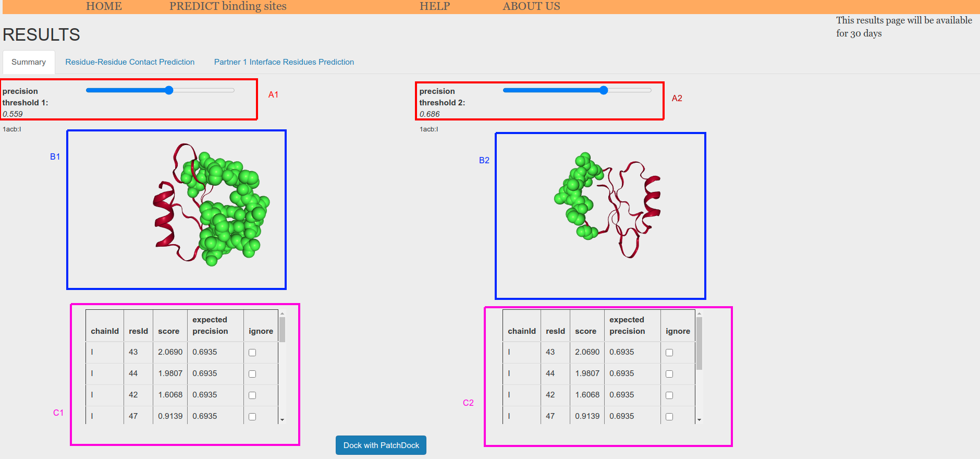Click threshold value 0.559
This screenshot has width=980, height=459.
pyautogui.click(x=13, y=114)
